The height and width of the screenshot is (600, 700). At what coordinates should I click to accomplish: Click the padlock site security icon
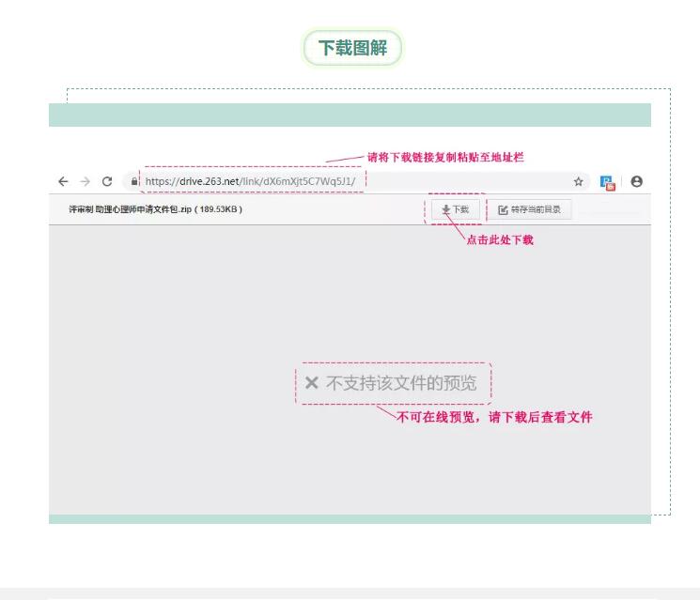(135, 182)
